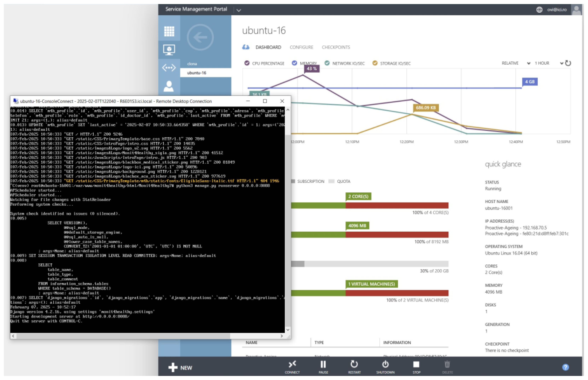Click the CONNECT icon in bottom bar
588x380 pixels.
pos(292,364)
